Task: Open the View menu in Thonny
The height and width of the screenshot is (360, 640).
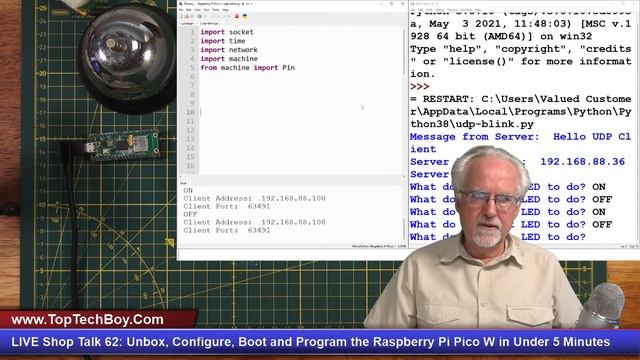Action: (198, 10)
